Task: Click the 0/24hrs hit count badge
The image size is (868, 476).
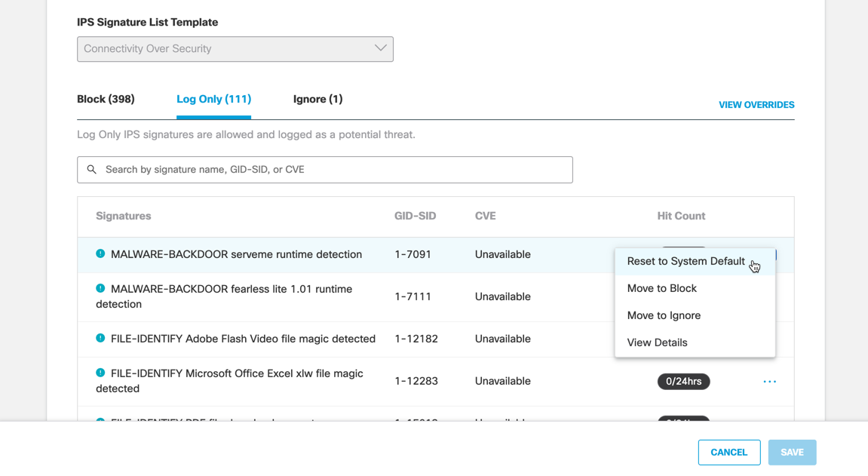Action: click(684, 382)
